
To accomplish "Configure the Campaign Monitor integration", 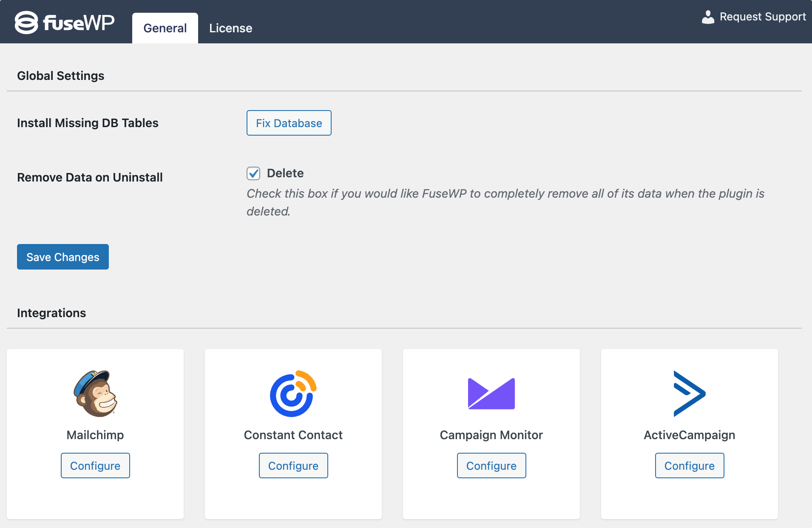I will coord(491,466).
